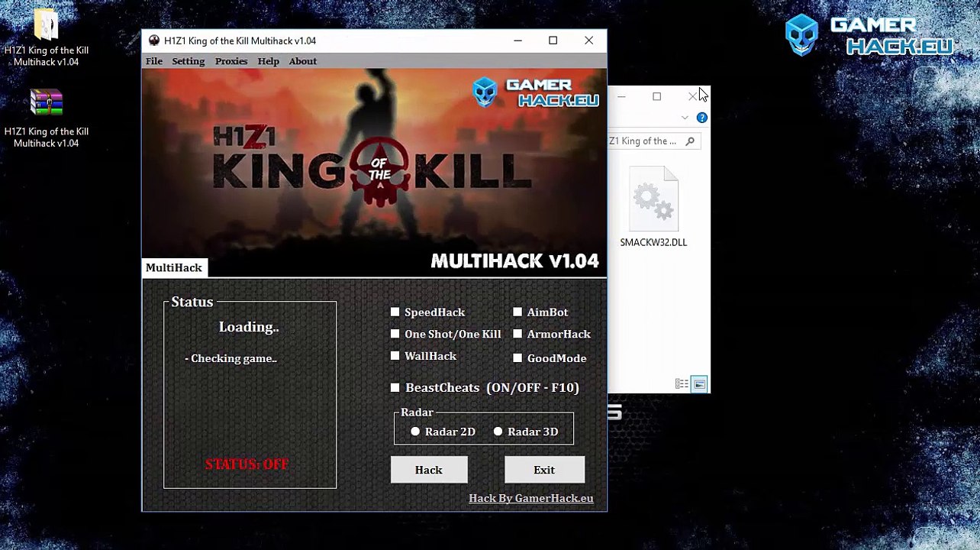
Task: Select the MultiHack tab
Action: pos(174,267)
